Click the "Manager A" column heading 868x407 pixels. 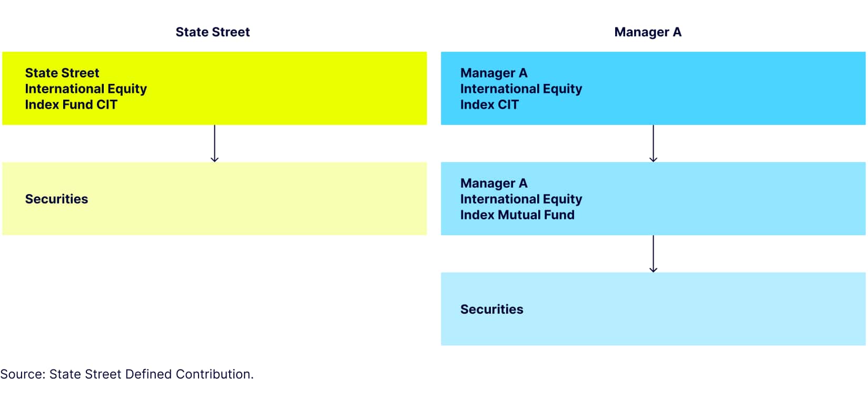coord(647,32)
